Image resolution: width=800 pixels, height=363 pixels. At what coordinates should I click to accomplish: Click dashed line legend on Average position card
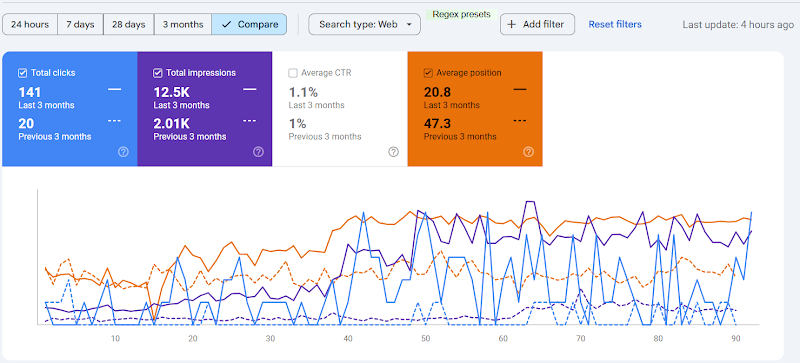click(520, 120)
